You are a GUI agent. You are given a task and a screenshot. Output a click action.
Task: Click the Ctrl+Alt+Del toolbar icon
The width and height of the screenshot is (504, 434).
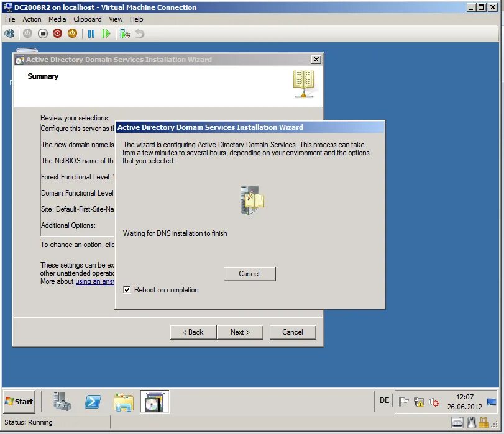[x=10, y=34]
